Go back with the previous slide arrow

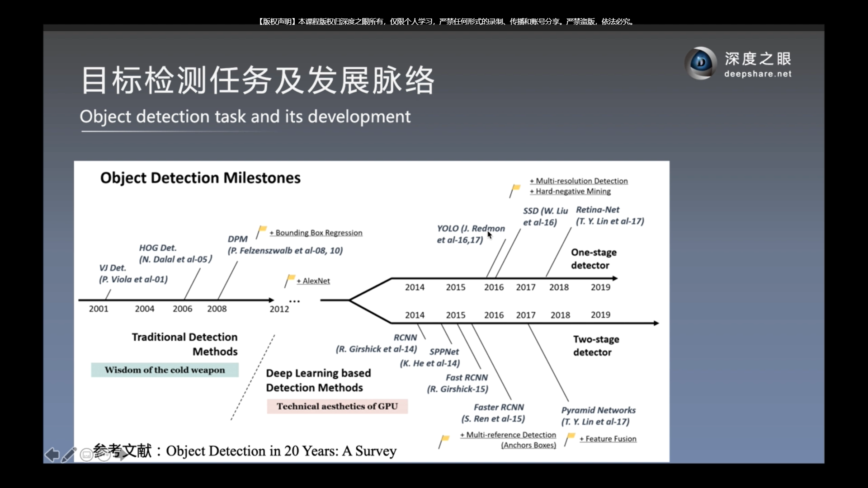52,455
